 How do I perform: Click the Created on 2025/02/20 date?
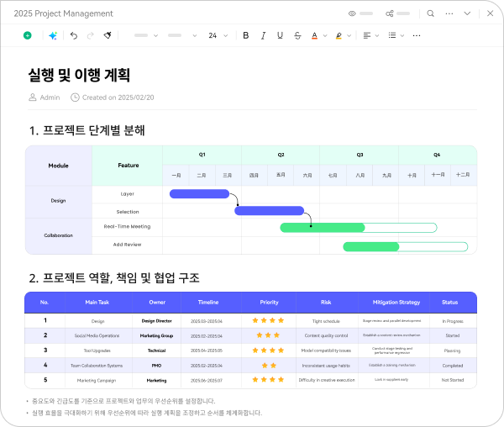[118, 98]
